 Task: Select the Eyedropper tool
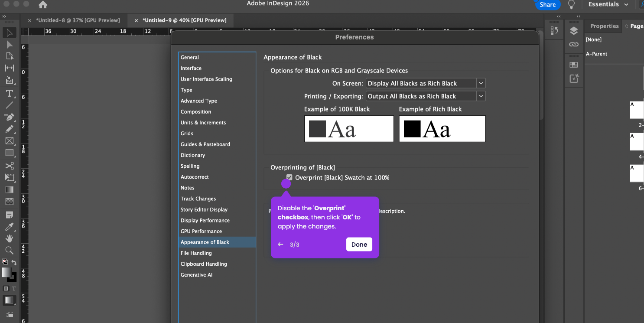point(9,226)
